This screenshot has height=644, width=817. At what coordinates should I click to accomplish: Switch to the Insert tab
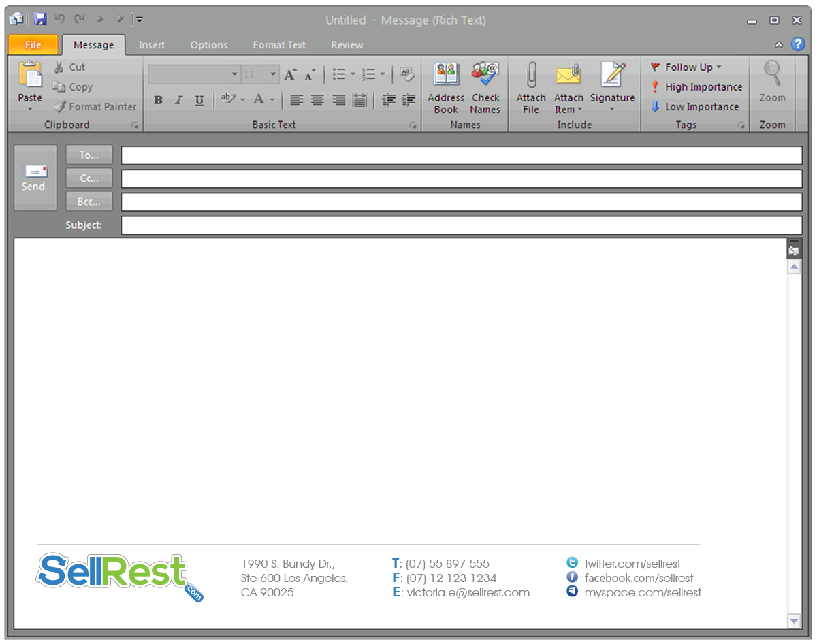pos(152,45)
